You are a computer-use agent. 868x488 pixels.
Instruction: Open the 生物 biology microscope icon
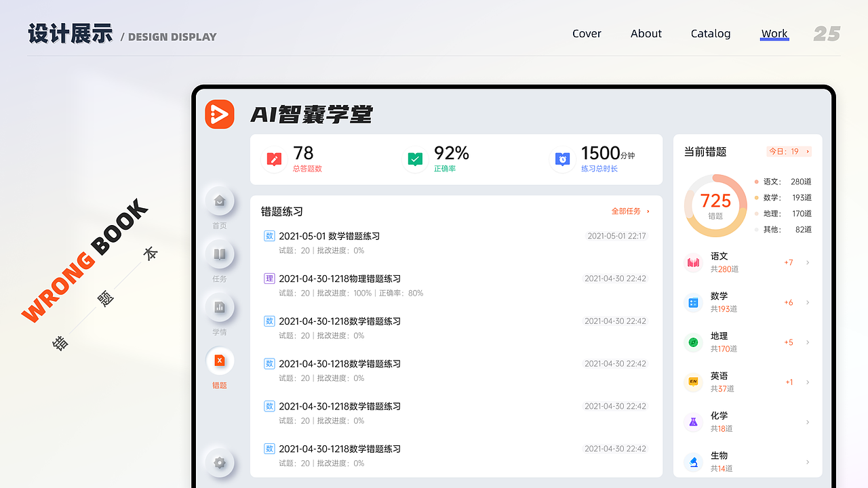(692, 462)
